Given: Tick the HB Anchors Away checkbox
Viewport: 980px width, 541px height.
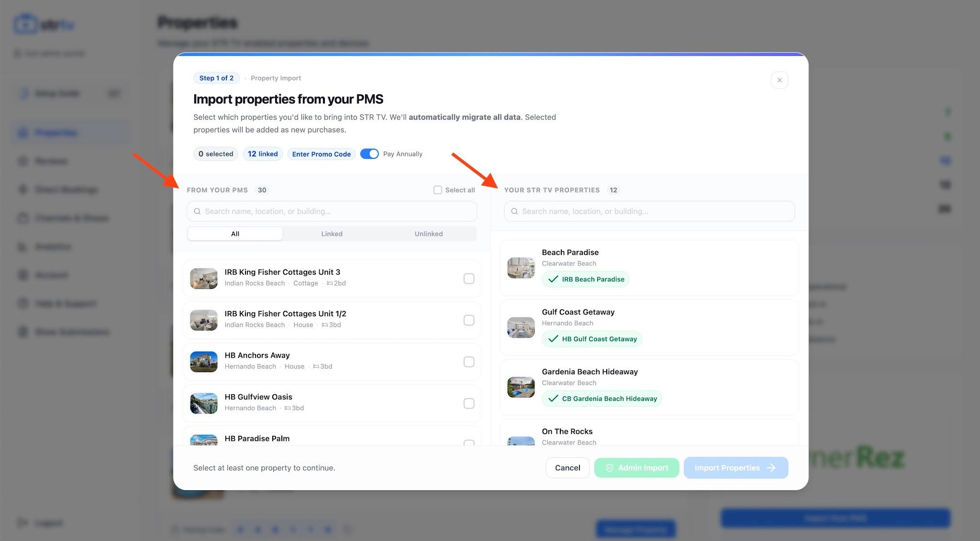Looking at the screenshot, I should point(469,362).
